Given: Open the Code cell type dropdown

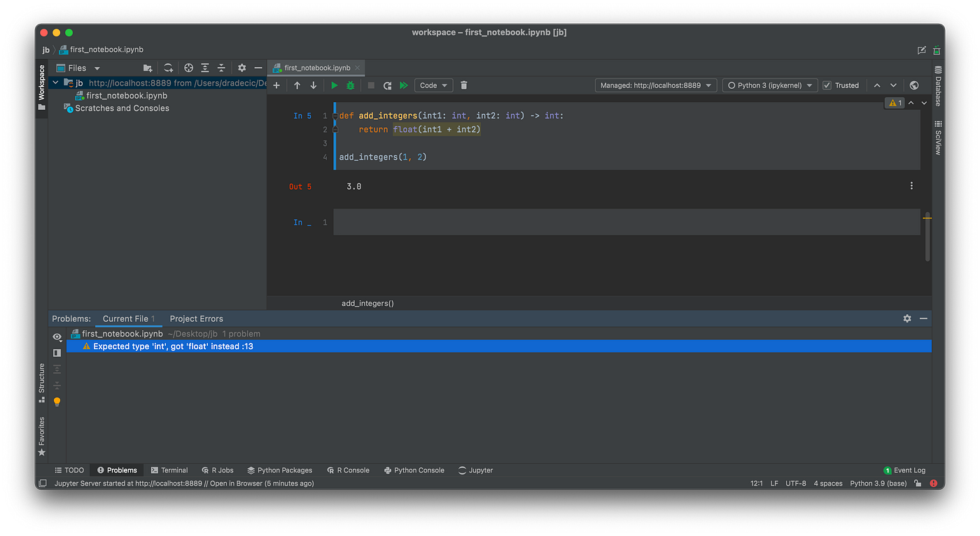Looking at the screenshot, I should [433, 85].
